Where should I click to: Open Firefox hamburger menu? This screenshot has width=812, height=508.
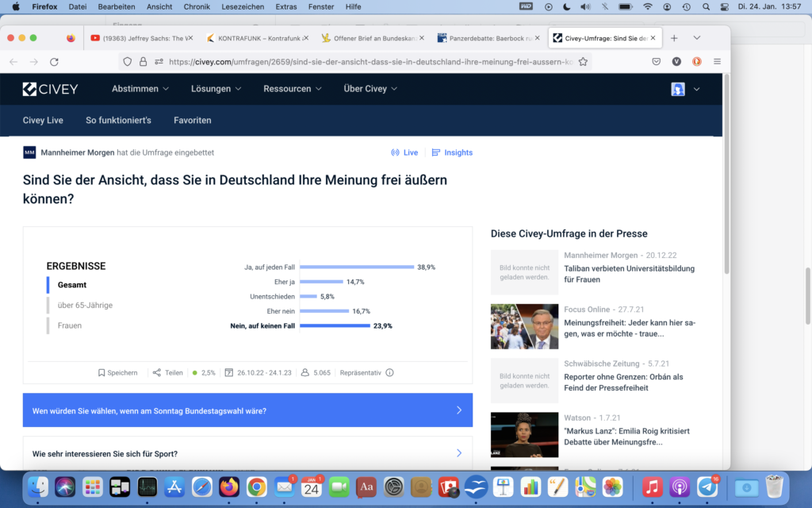tap(717, 61)
